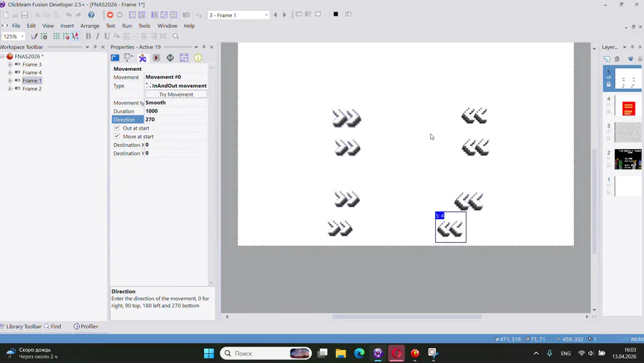Image resolution: width=644 pixels, height=363 pixels.
Task: Open the Help contents question-mark icon
Action: tap(91, 15)
